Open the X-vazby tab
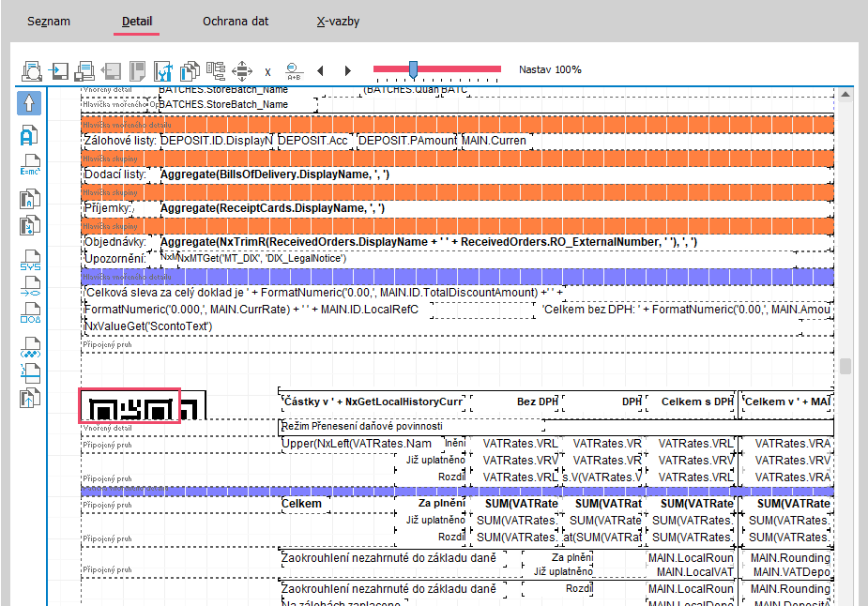Viewport: 868px width, 606px height. pos(338,21)
